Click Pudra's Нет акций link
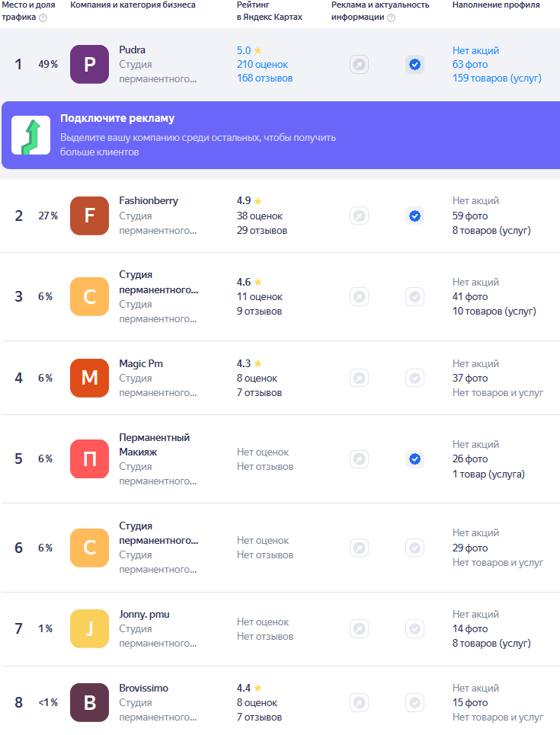560x735 pixels. click(x=475, y=50)
